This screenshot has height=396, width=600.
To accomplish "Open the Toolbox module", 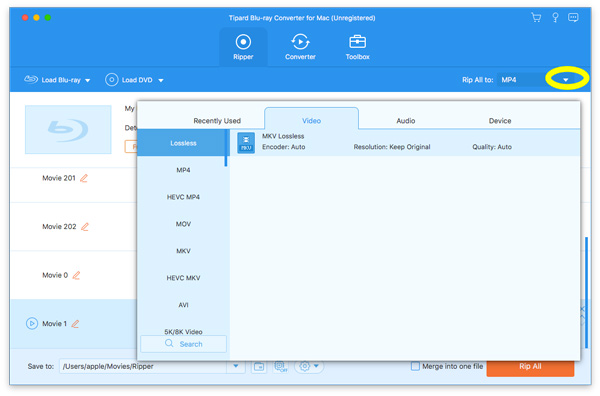I will [x=357, y=47].
